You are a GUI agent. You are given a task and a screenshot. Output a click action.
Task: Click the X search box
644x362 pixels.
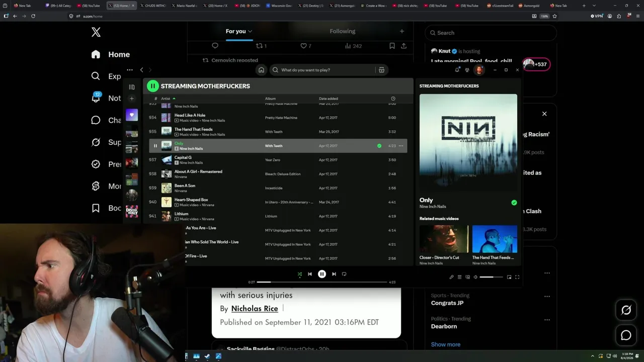[x=491, y=33]
